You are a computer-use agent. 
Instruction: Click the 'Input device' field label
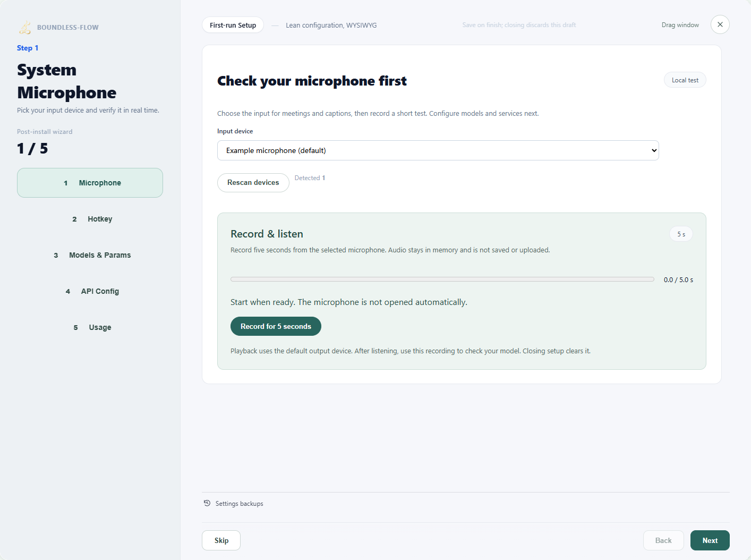(235, 131)
